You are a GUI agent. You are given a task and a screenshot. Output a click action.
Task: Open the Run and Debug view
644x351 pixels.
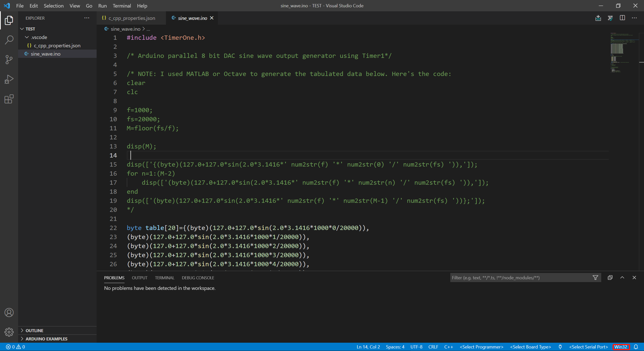(x=9, y=79)
